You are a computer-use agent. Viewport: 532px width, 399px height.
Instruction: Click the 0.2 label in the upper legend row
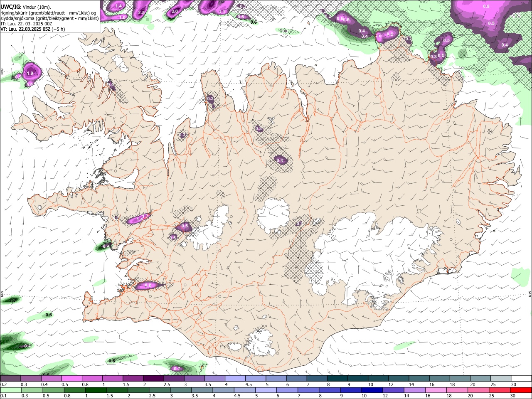[3, 384]
